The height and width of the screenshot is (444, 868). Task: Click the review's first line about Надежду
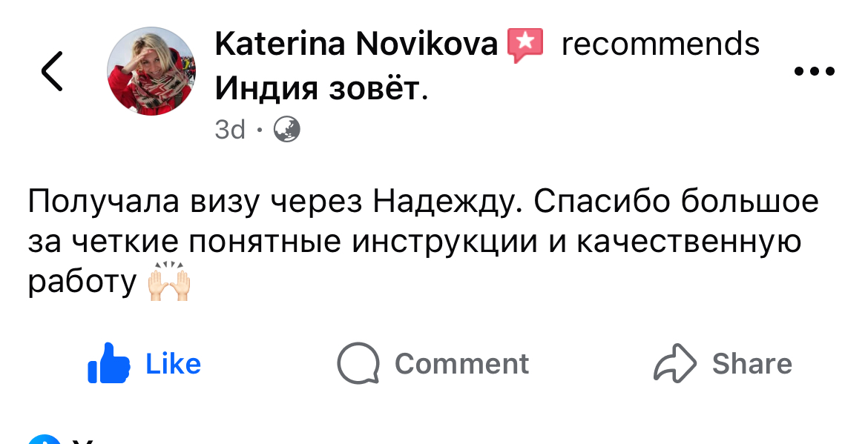point(423,203)
